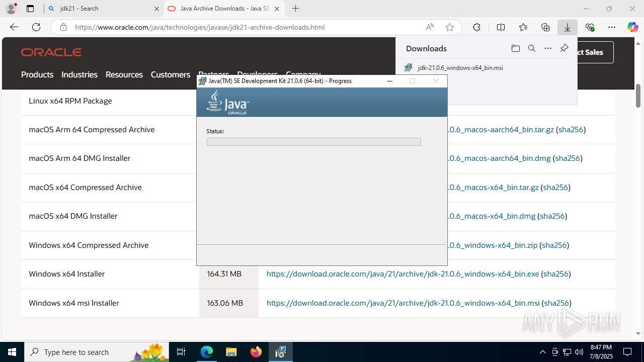Search downloads with magnifier icon
This screenshot has width=644, height=362.
[x=531, y=48]
